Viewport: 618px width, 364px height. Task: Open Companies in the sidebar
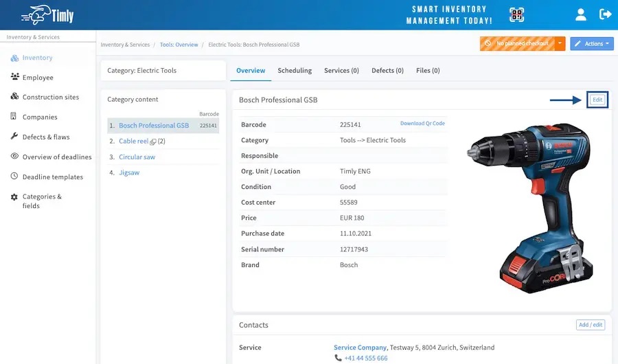[40, 117]
